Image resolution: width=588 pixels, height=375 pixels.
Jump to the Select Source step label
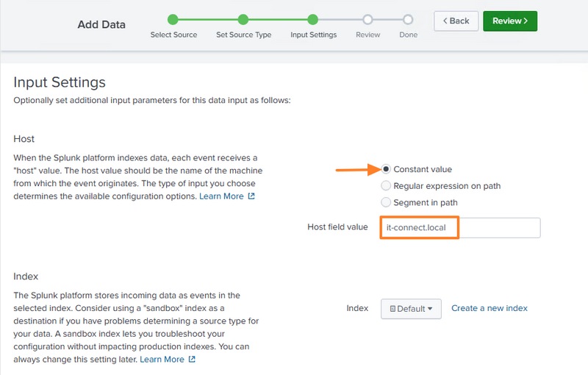[x=173, y=35]
